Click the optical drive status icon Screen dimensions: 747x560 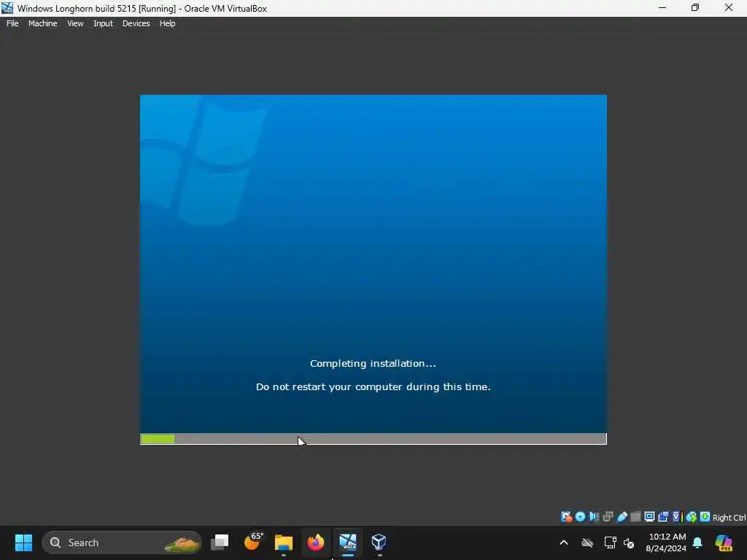tap(580, 517)
